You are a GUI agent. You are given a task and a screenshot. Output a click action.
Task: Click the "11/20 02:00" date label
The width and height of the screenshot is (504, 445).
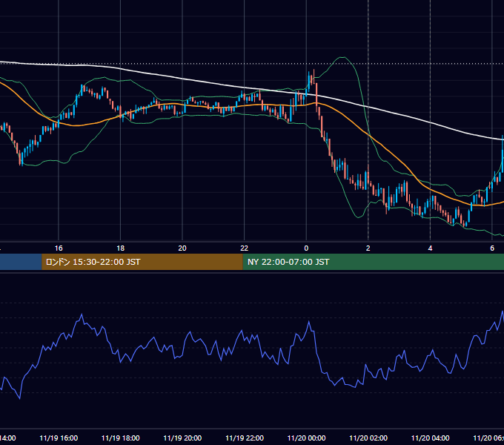point(368,438)
